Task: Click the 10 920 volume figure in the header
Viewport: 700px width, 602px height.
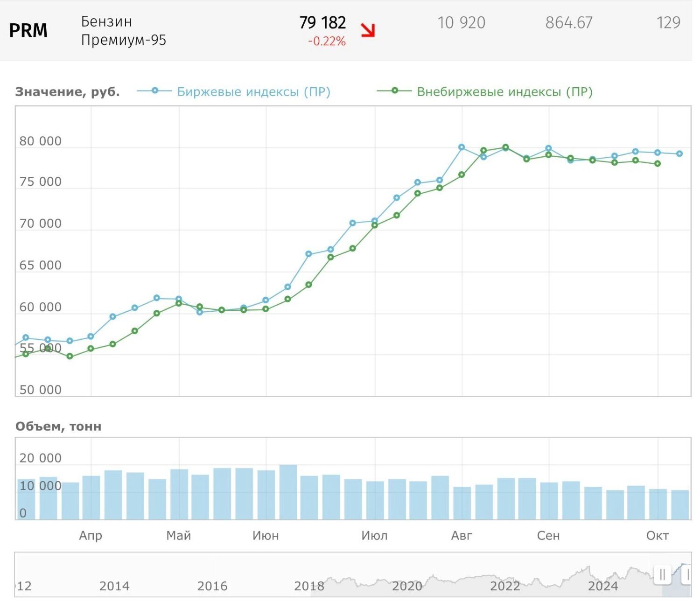Action: (x=461, y=22)
